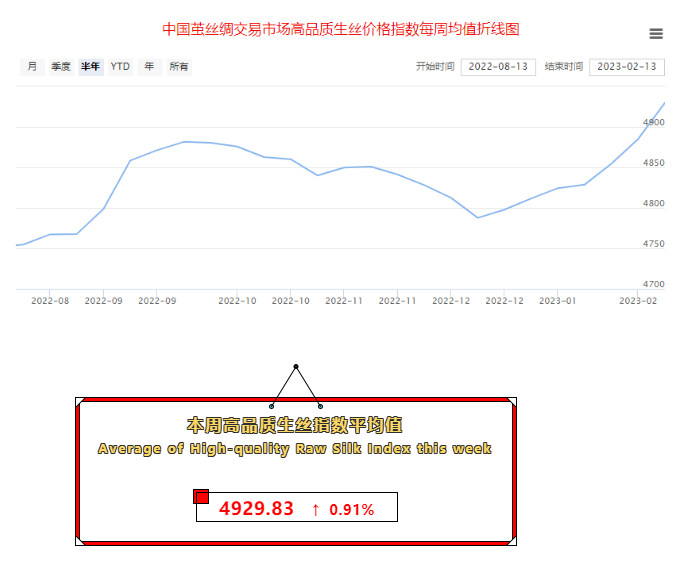The width and height of the screenshot is (691, 575).
Task: Click the end date field 2023-02-13
Action: pos(626,67)
